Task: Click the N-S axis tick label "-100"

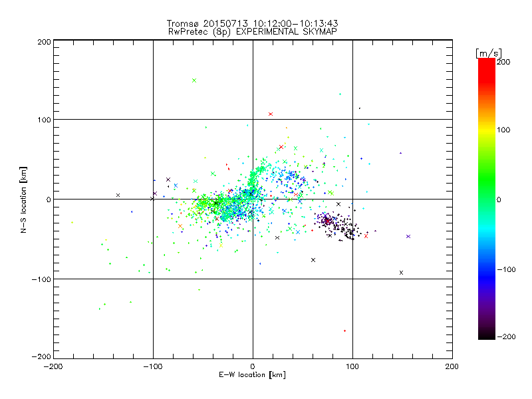Action: pos(41,279)
